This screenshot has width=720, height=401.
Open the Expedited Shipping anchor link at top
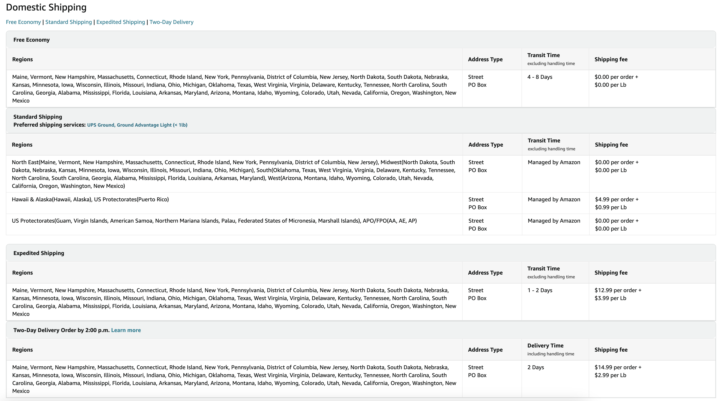(120, 21)
